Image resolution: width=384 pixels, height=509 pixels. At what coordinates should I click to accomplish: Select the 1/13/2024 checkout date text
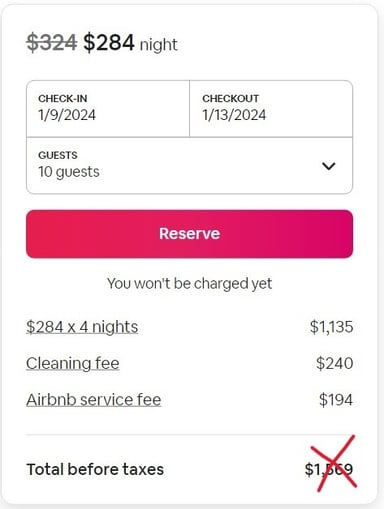pos(234,115)
